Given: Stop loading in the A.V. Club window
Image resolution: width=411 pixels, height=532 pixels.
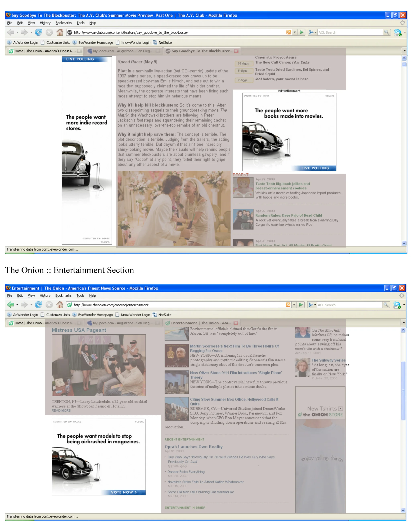Looking at the screenshot, I should pyautogui.click(x=49, y=32).
